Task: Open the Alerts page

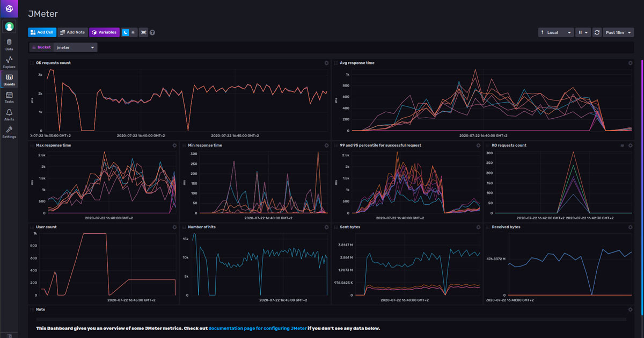Action: tap(9, 115)
